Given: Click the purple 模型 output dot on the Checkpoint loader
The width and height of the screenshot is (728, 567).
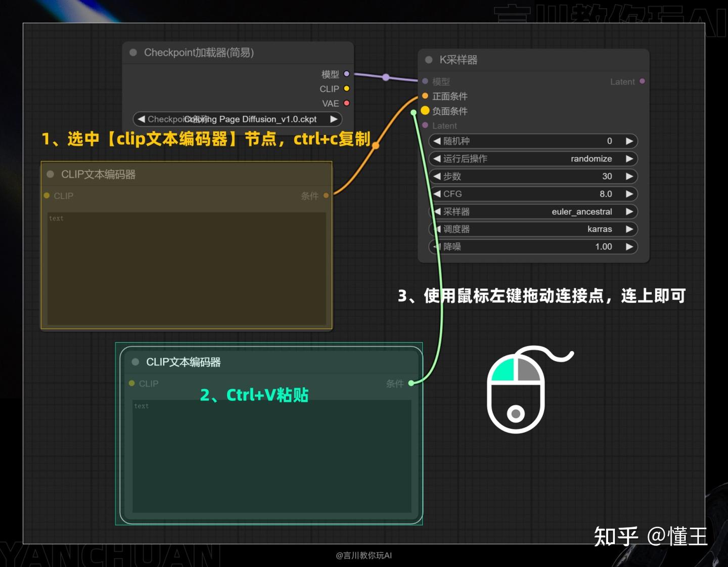Looking at the screenshot, I should click(x=346, y=74).
